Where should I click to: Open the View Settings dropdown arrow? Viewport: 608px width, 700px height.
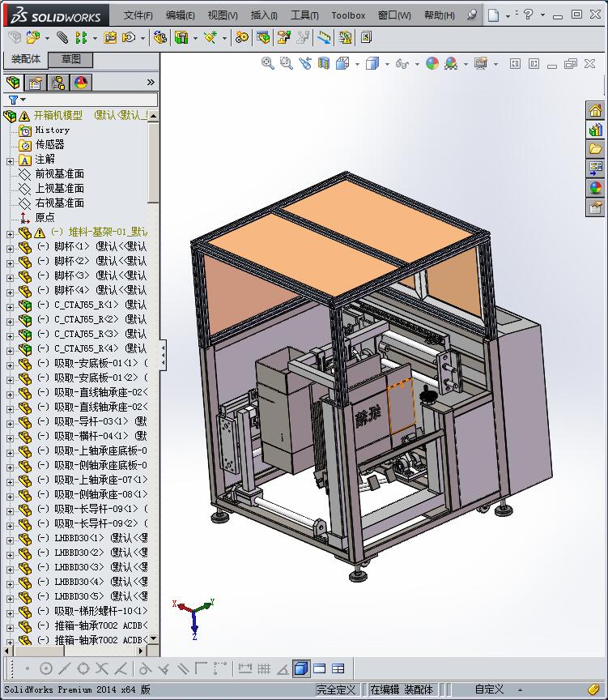click(495, 64)
